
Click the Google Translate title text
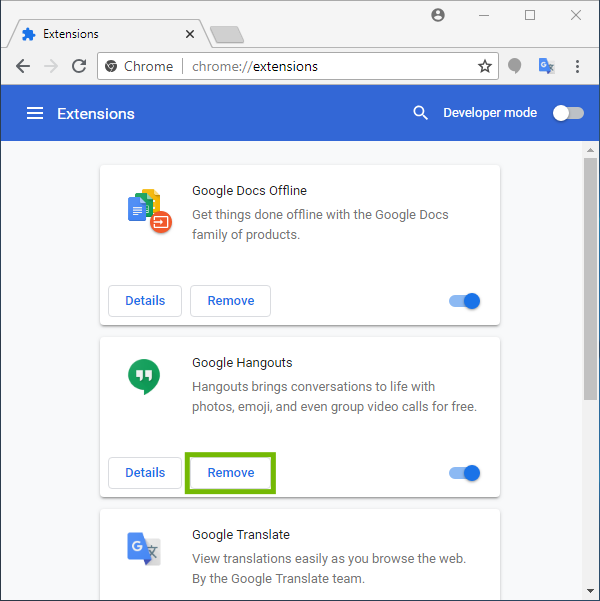241,535
